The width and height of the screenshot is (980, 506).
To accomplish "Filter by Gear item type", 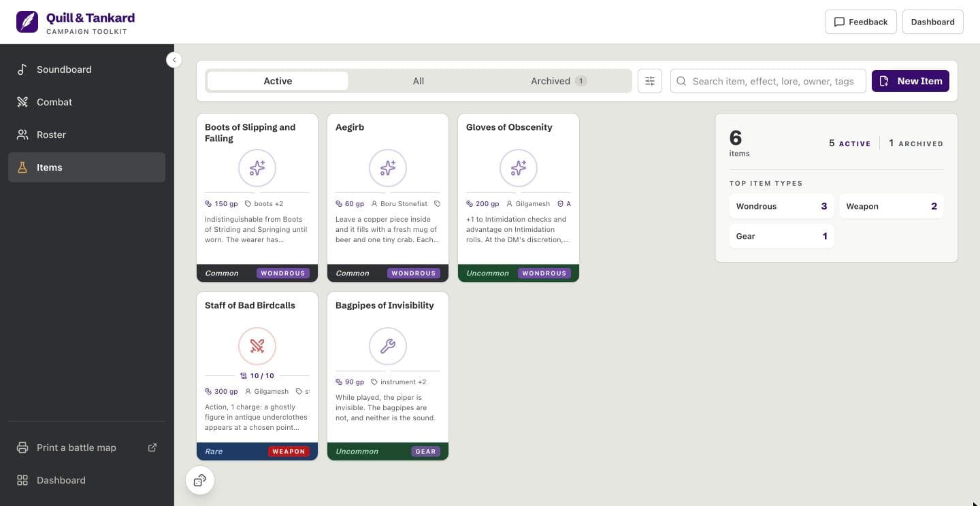I will click(781, 236).
